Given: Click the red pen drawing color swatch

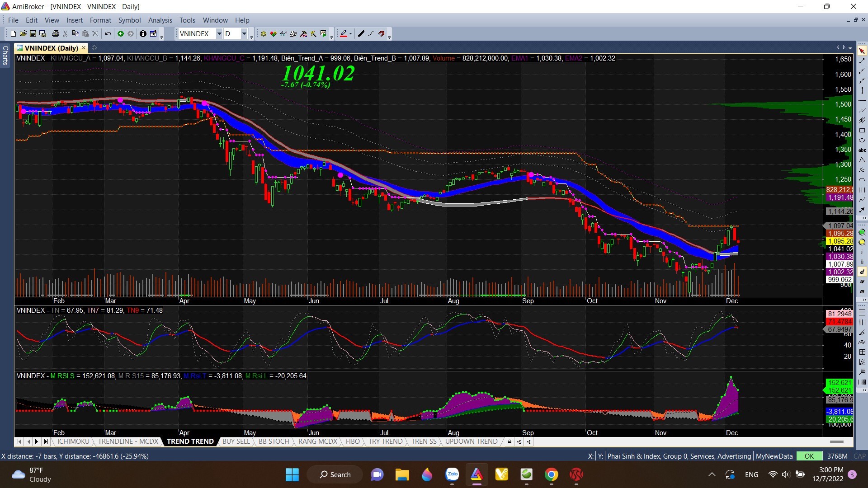Looking at the screenshot, I should (x=344, y=34).
